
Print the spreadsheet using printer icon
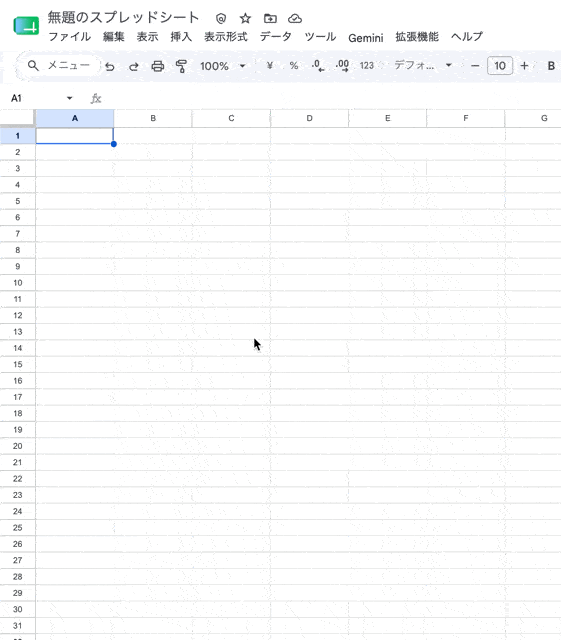(x=158, y=66)
